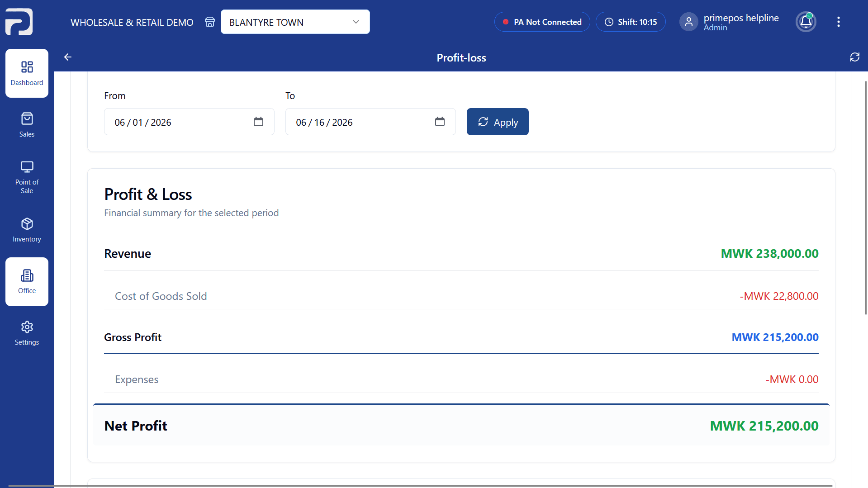Click the -MWK 22,800.00 value
Viewport: 868px width, 488px height.
(x=779, y=296)
